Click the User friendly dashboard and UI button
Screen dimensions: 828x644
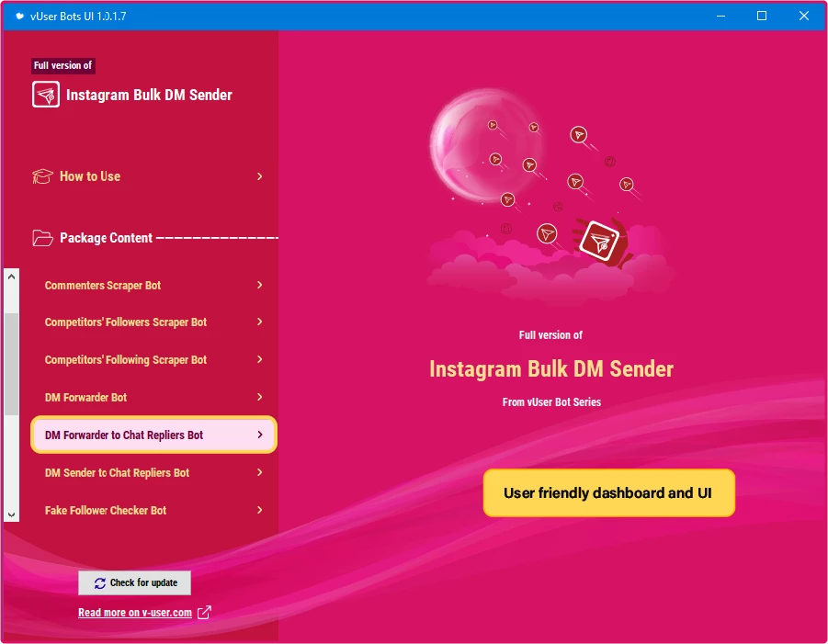point(609,492)
